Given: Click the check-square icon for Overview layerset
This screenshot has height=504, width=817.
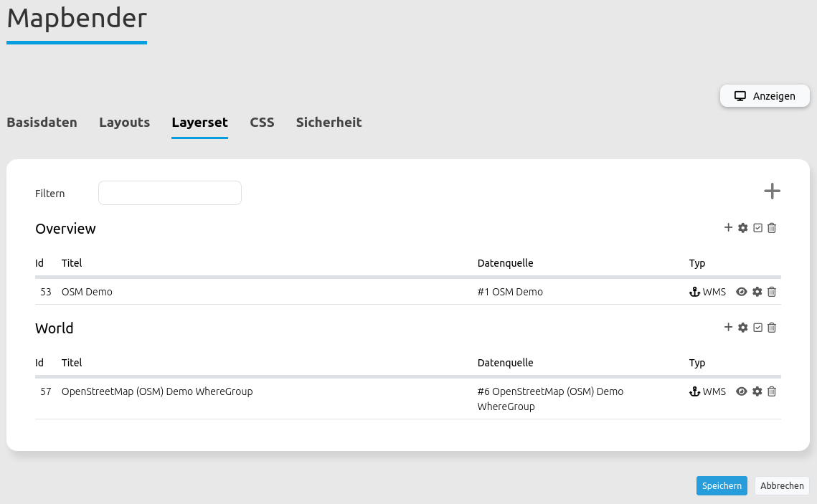Looking at the screenshot, I should coord(757,228).
